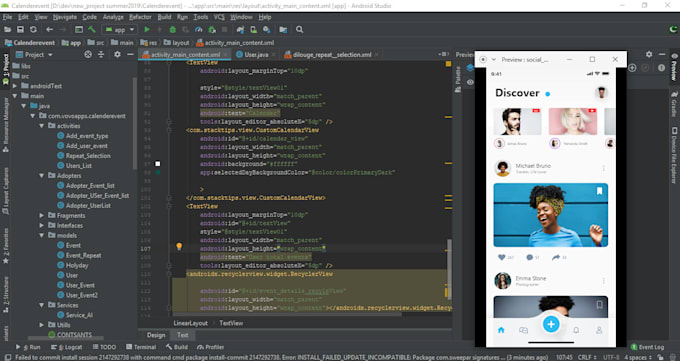
Task: Open Project panel settings gear
Action: pyautogui.click(x=117, y=54)
